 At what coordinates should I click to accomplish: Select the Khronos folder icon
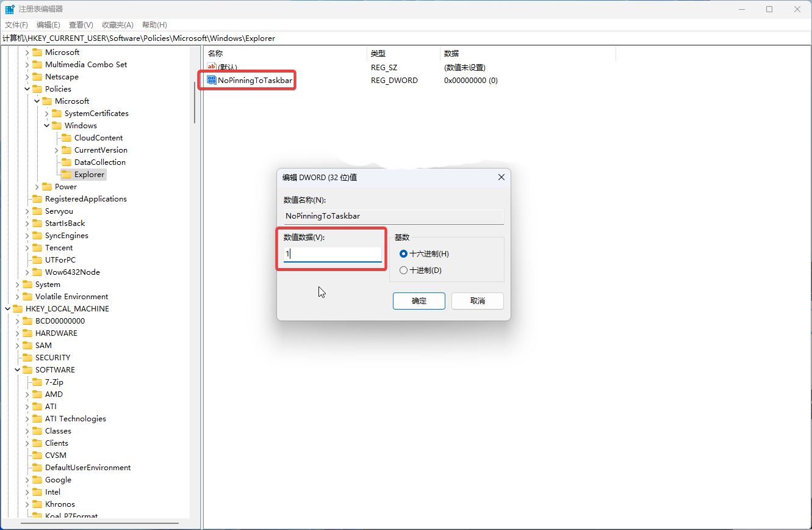pos(37,504)
